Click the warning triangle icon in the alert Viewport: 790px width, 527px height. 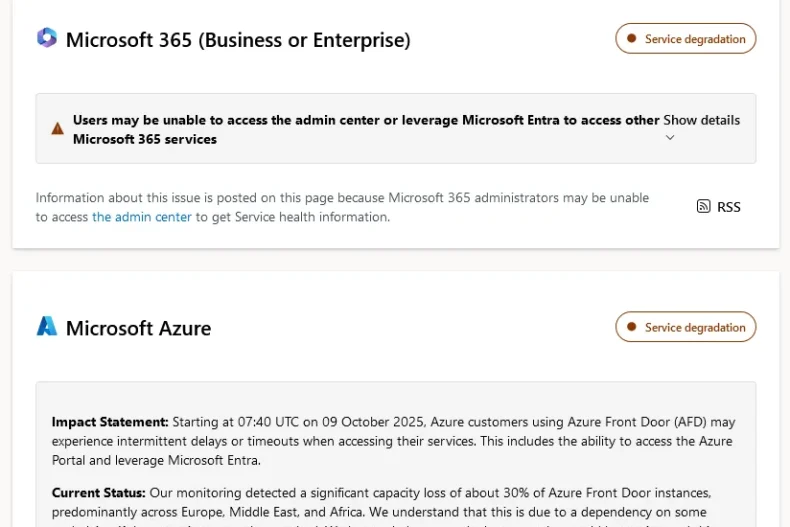[57, 129]
